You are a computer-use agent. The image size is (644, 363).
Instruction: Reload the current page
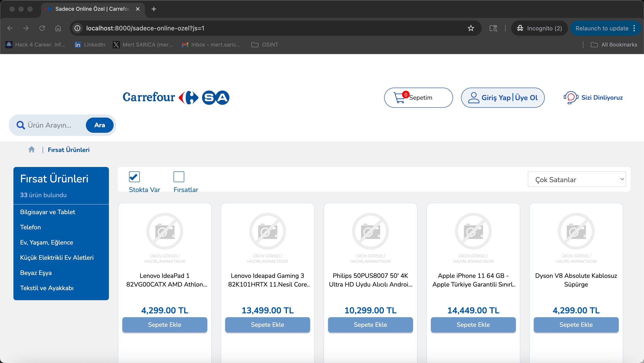point(42,28)
